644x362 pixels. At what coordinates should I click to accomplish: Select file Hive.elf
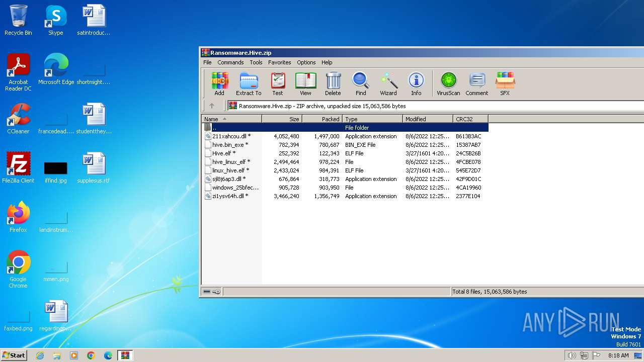click(345, 153)
